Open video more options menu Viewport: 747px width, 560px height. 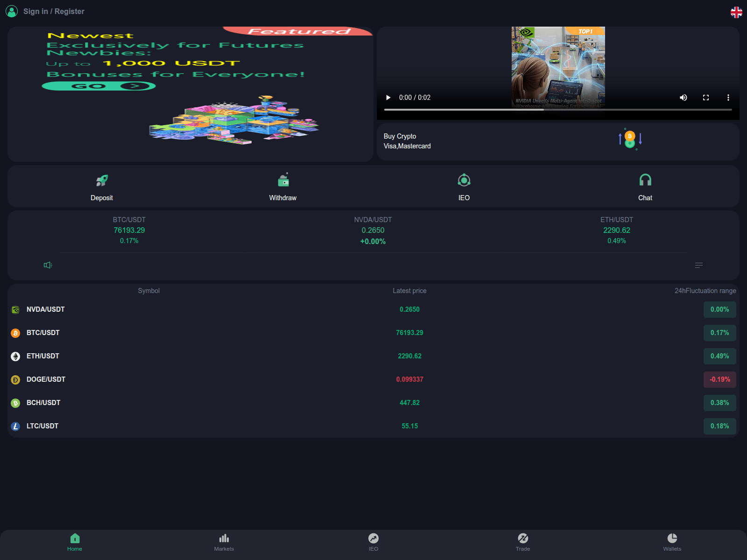(728, 98)
